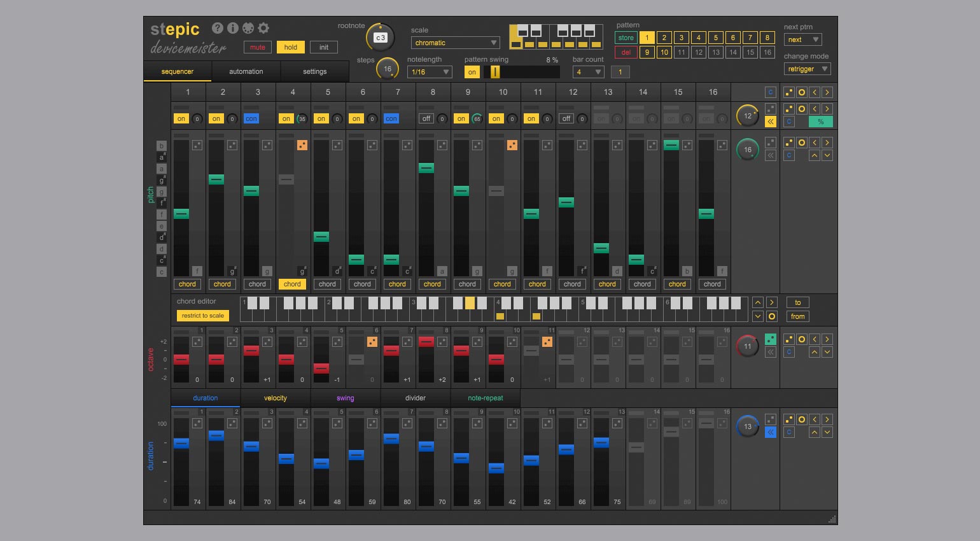Image resolution: width=980 pixels, height=541 pixels.
Task: Shift steps right in step-number row
Action: tap(827, 92)
